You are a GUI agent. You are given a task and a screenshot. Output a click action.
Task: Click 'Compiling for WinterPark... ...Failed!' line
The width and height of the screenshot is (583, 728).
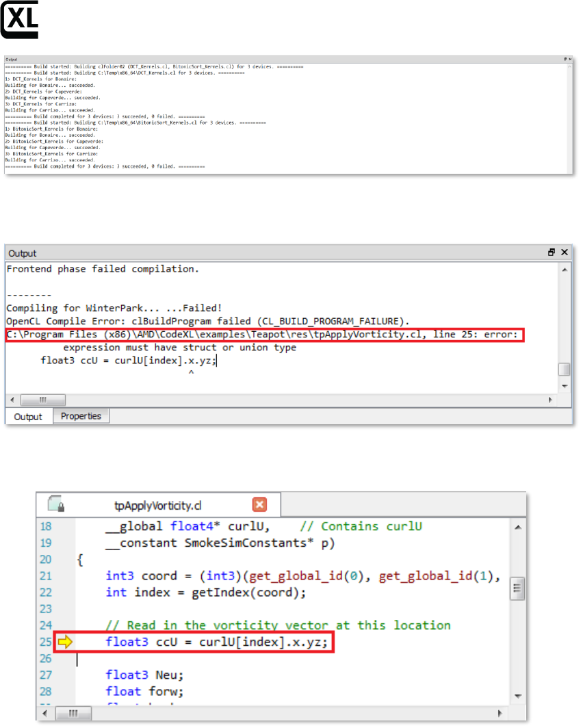point(114,309)
